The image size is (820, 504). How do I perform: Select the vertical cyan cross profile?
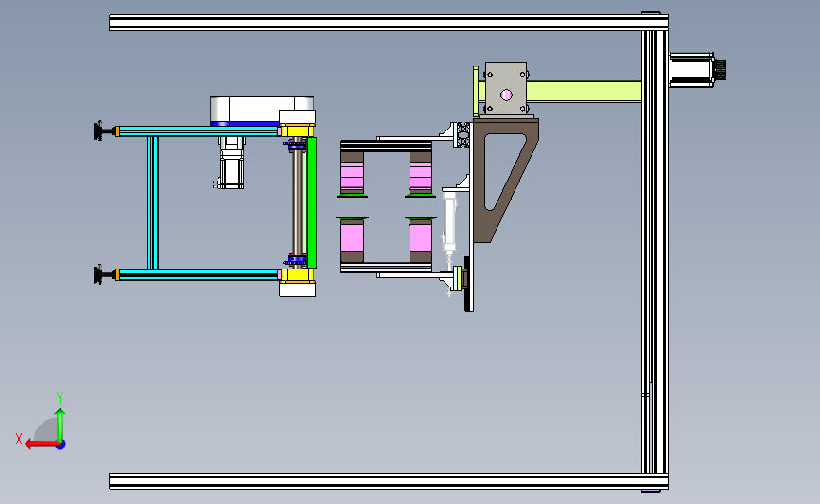pyautogui.click(x=152, y=203)
